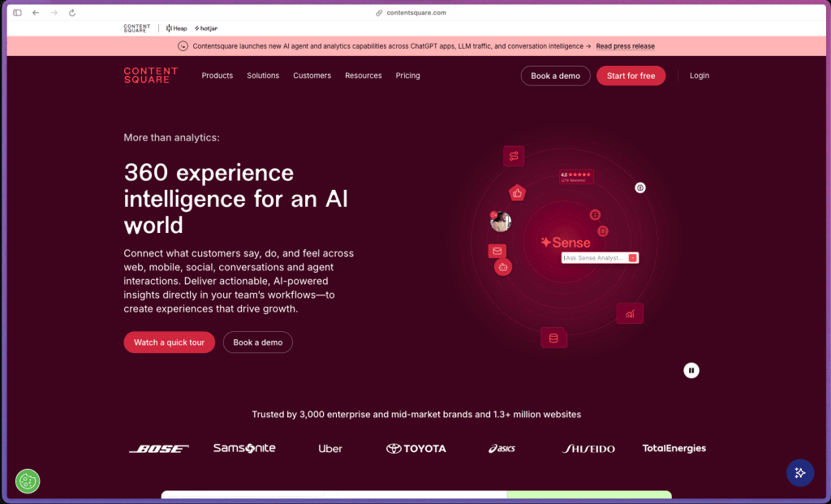
Task: Go to the Pricing page
Action: click(x=407, y=75)
